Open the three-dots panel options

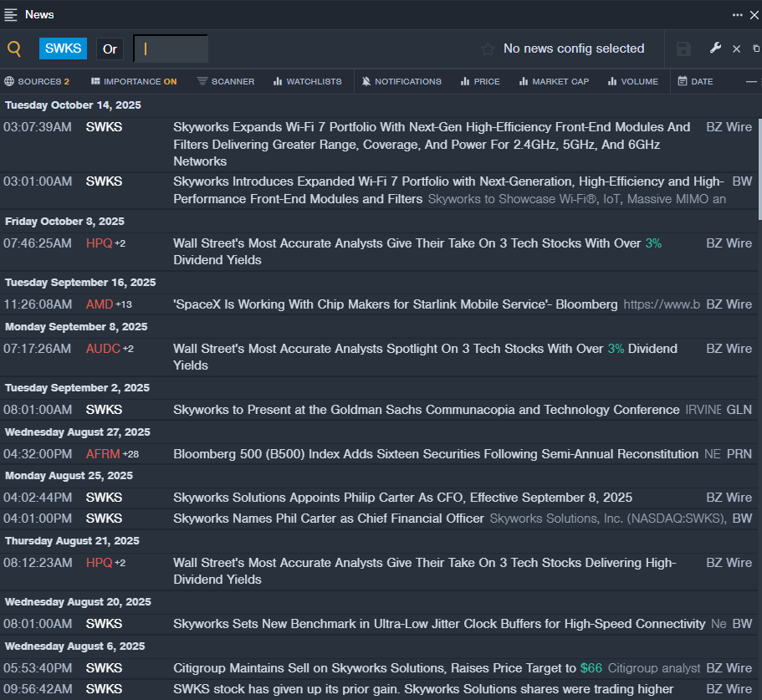tap(737, 14)
